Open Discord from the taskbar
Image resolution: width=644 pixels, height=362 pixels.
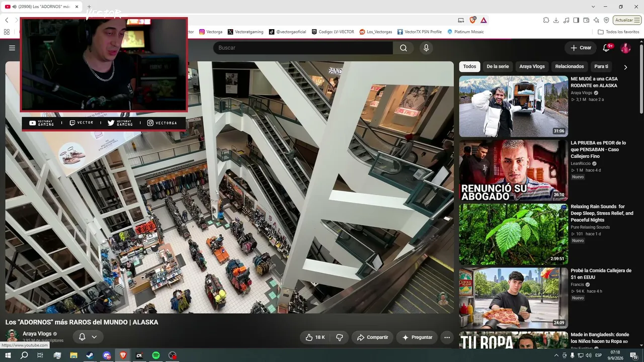[x=107, y=355]
